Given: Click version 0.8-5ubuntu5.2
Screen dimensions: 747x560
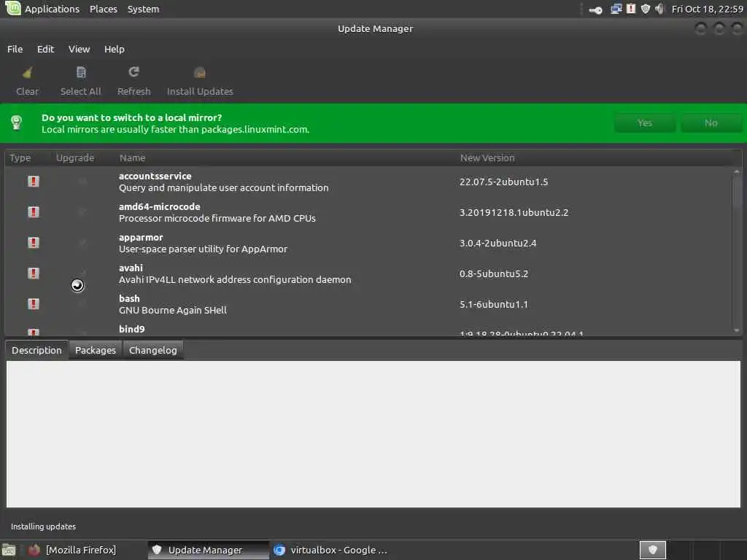Looking at the screenshot, I should [494, 274].
